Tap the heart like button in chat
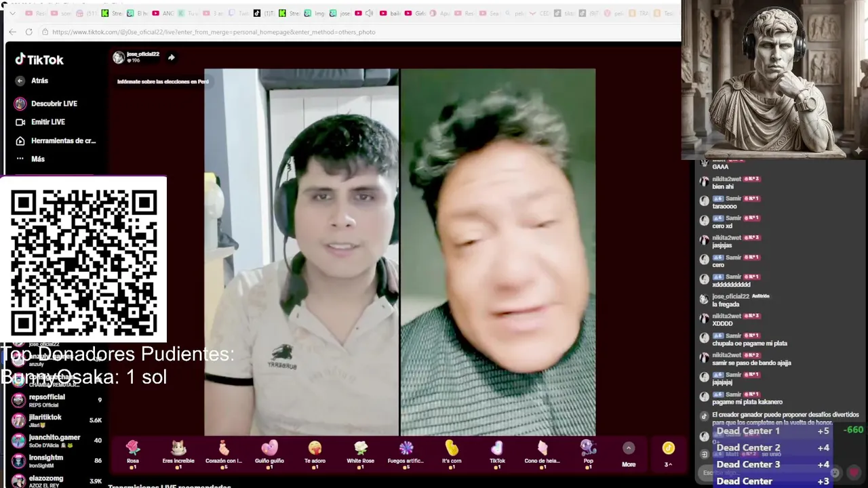The image size is (868, 488). point(854,472)
